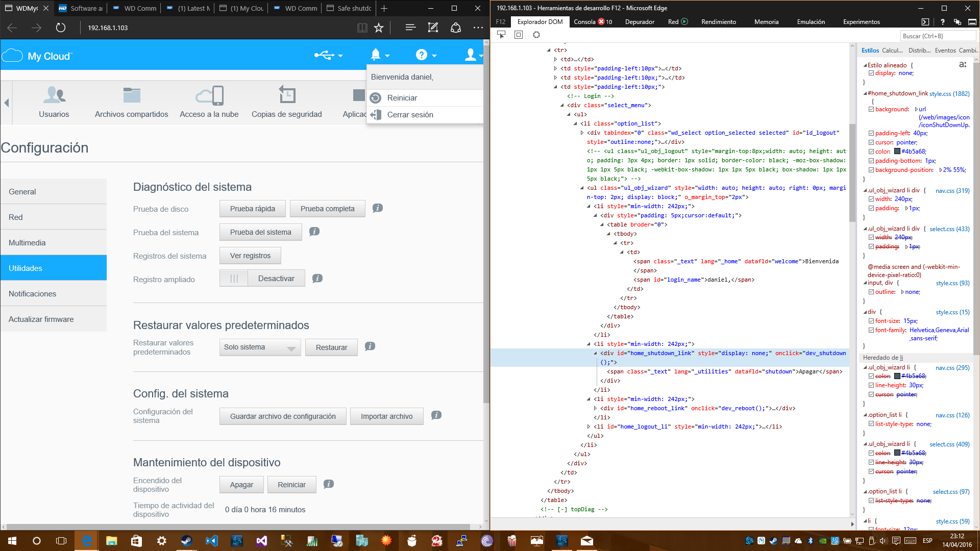The image size is (980, 551).
Task: Open the help question mark menu
Action: pos(421,55)
